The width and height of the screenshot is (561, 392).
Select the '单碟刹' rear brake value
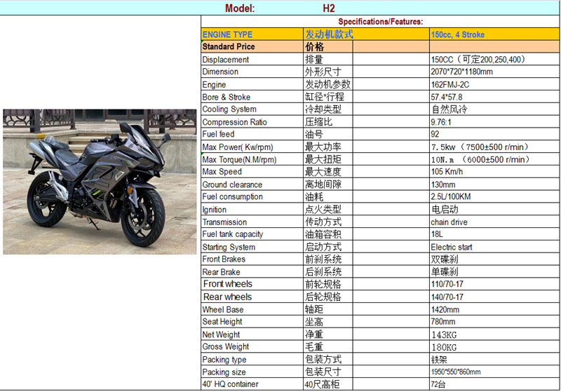click(x=445, y=272)
